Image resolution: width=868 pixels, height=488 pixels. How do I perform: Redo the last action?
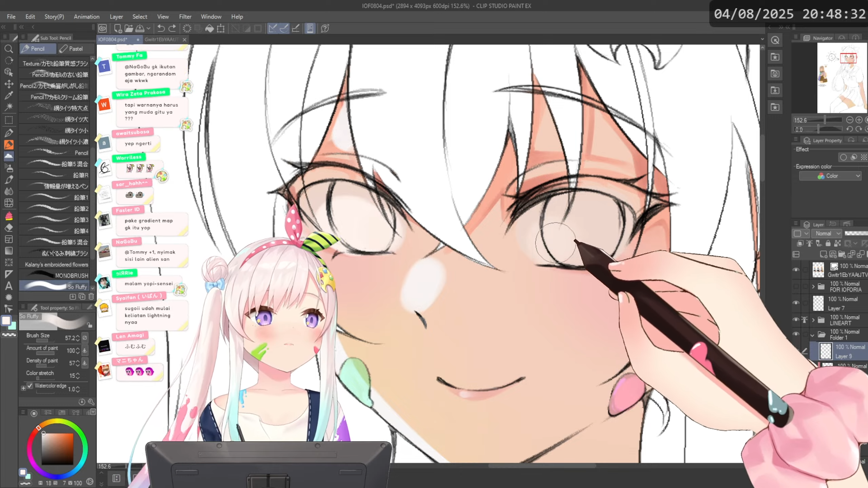[172, 28]
